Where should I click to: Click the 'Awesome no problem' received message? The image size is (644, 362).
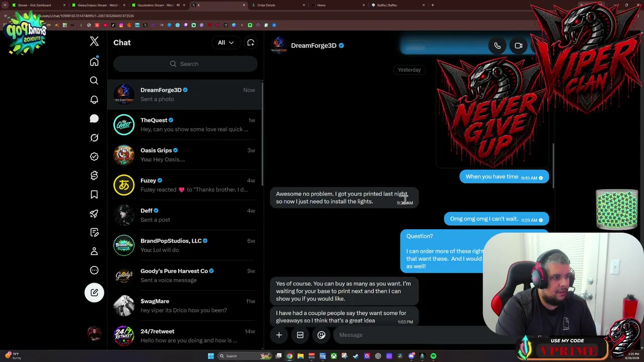click(x=345, y=198)
